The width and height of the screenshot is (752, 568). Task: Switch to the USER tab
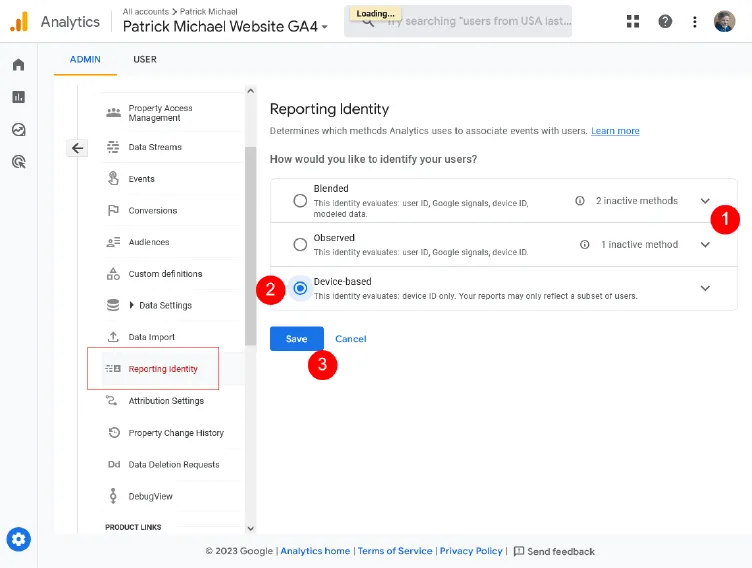pos(145,59)
